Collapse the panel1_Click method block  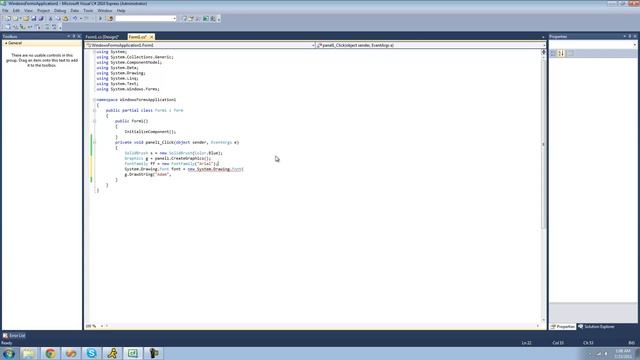coord(94,142)
